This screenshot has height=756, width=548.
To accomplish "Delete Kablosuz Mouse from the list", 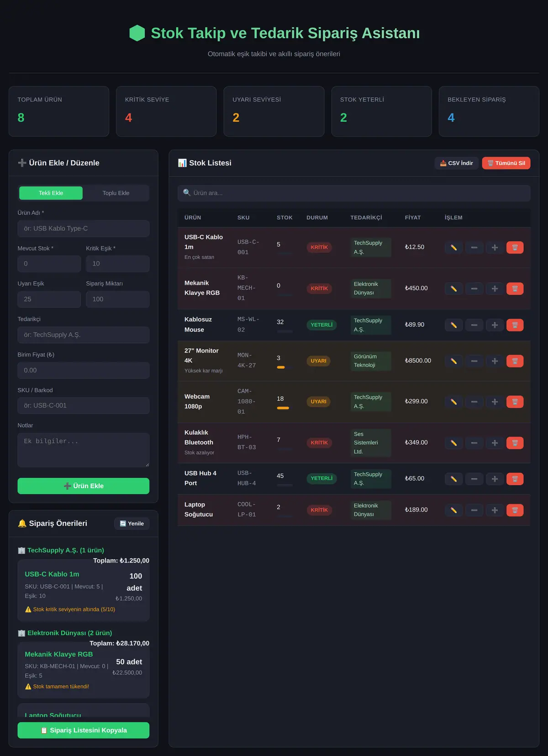I will click(515, 325).
